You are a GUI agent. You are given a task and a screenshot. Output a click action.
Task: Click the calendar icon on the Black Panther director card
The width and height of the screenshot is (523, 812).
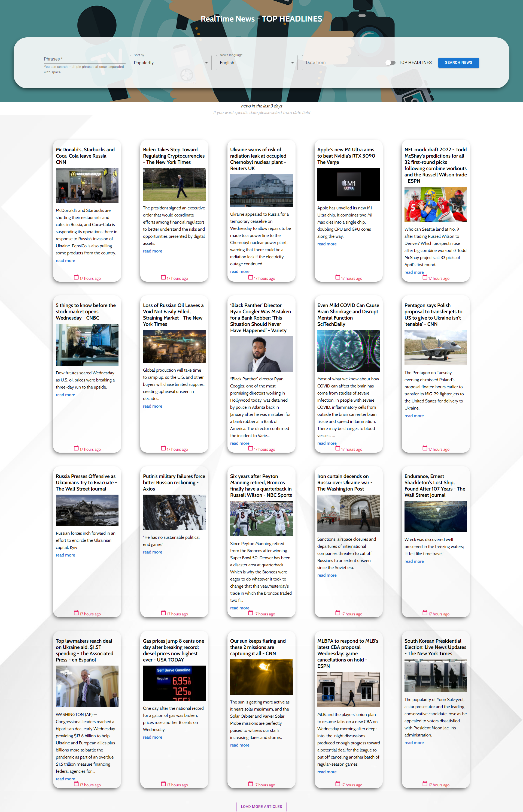[250, 448]
